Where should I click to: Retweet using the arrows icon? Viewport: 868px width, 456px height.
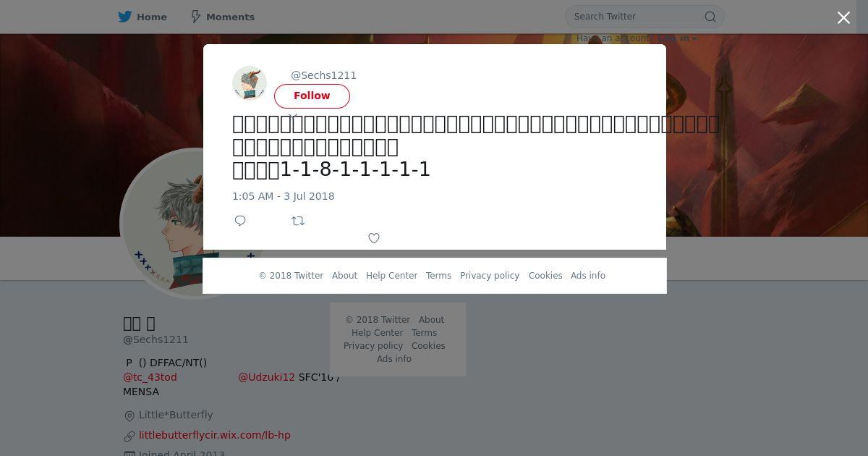tap(298, 221)
